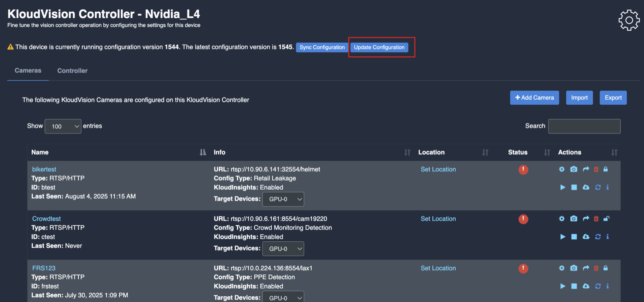
Task: Open Target Devices dropdown for bikertest
Action: (283, 199)
